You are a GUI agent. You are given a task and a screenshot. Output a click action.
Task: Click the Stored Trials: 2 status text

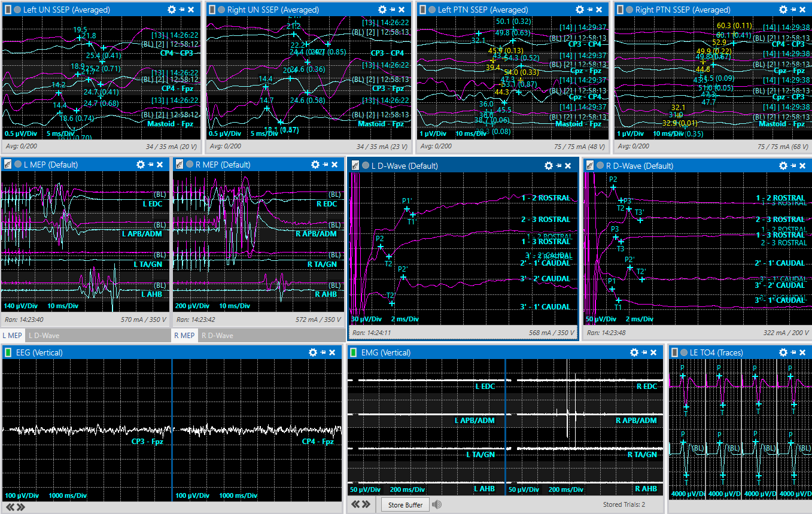pyautogui.click(x=624, y=504)
